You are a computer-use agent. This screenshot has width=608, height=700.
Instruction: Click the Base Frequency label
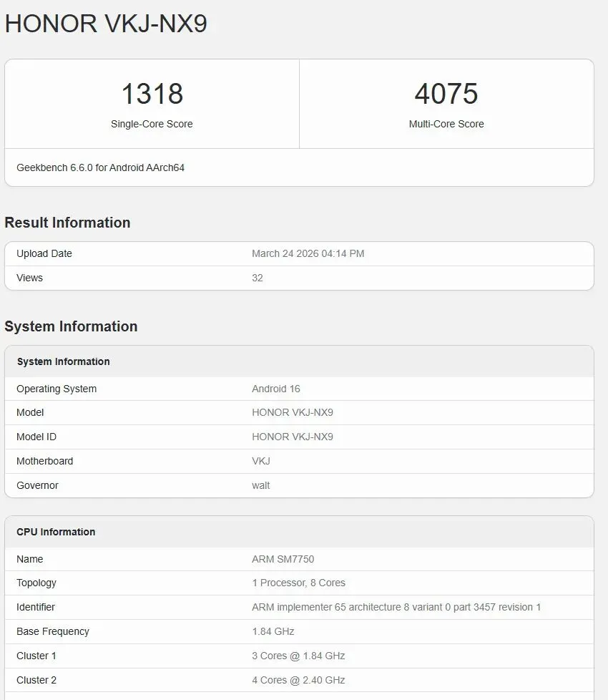click(53, 632)
